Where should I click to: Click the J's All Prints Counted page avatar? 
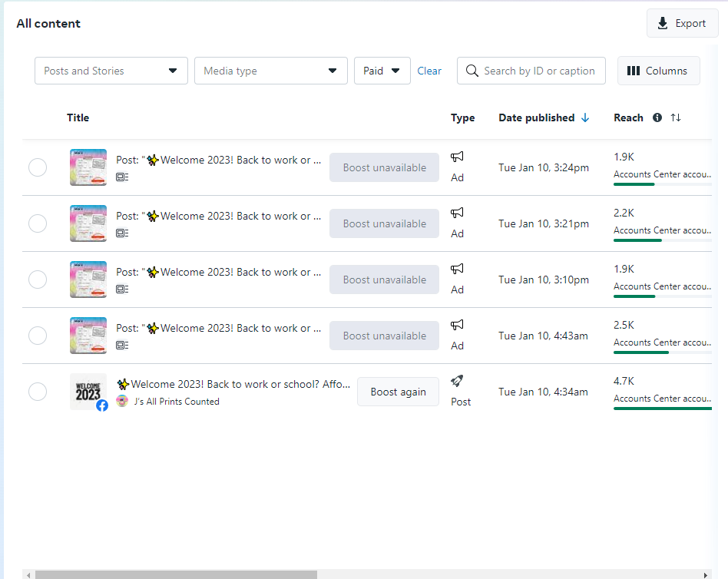pos(122,401)
